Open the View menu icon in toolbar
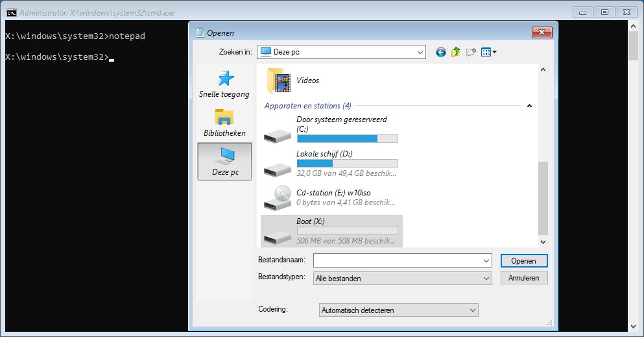Viewport: 644px width, 337px height. click(x=489, y=52)
